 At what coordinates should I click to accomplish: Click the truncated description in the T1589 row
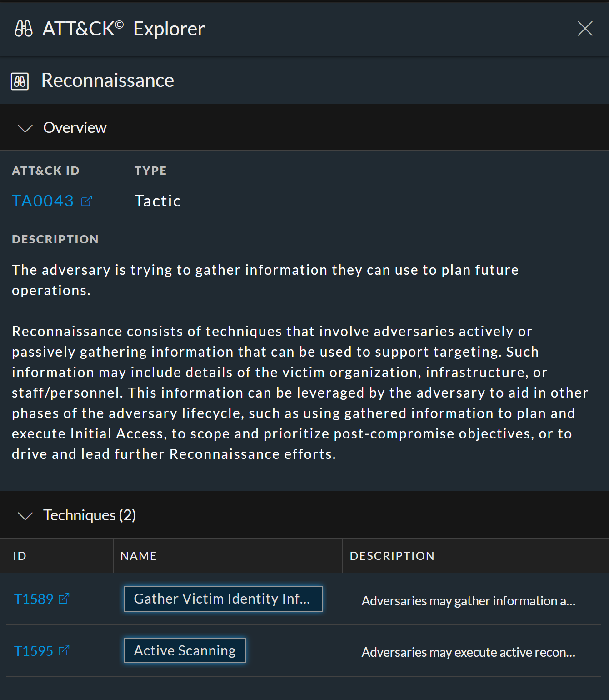pos(468,600)
